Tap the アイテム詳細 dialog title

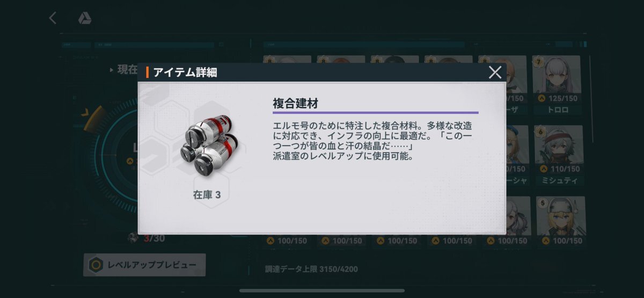pos(185,72)
